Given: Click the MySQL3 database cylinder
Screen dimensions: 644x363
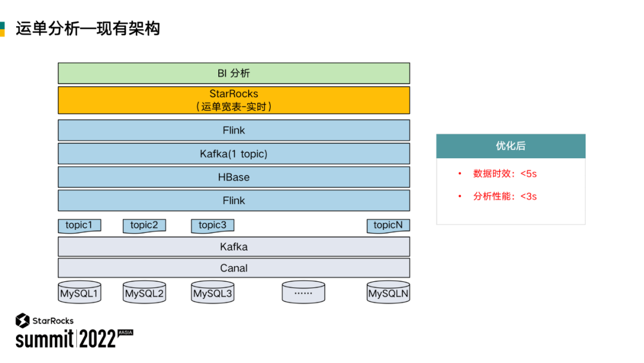Looking at the screenshot, I should (212, 293).
